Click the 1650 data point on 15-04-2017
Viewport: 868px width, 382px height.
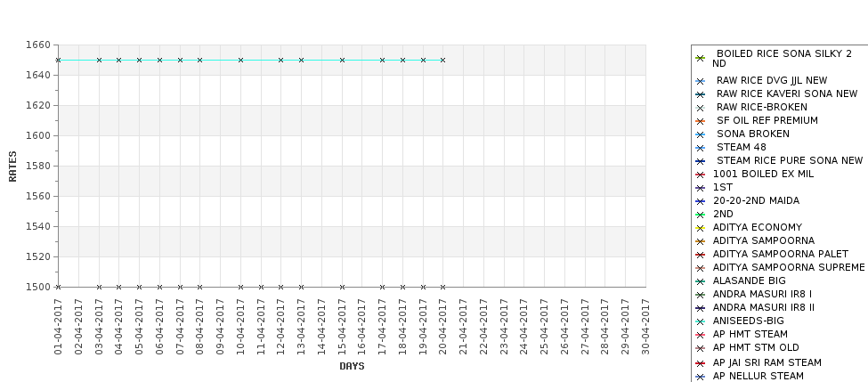coord(342,60)
